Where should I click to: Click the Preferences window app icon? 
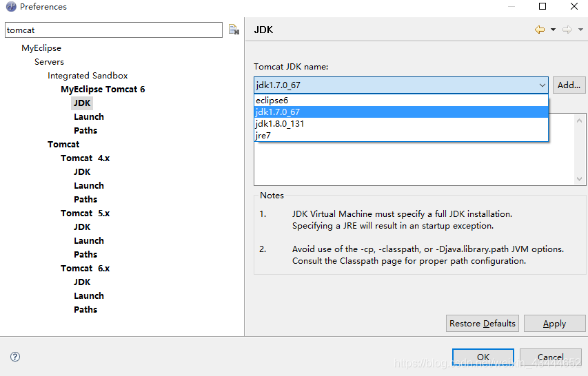tap(11, 6)
